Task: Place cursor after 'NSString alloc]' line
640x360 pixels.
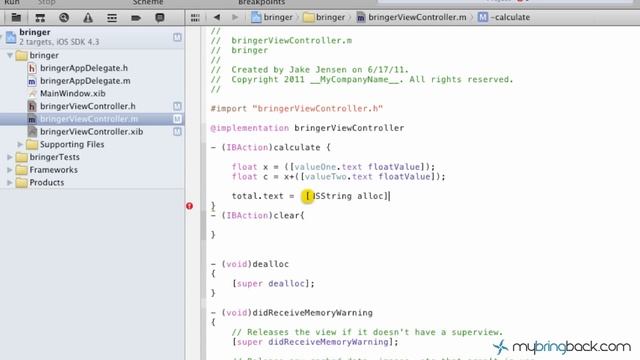Action: pyautogui.click(x=389, y=196)
